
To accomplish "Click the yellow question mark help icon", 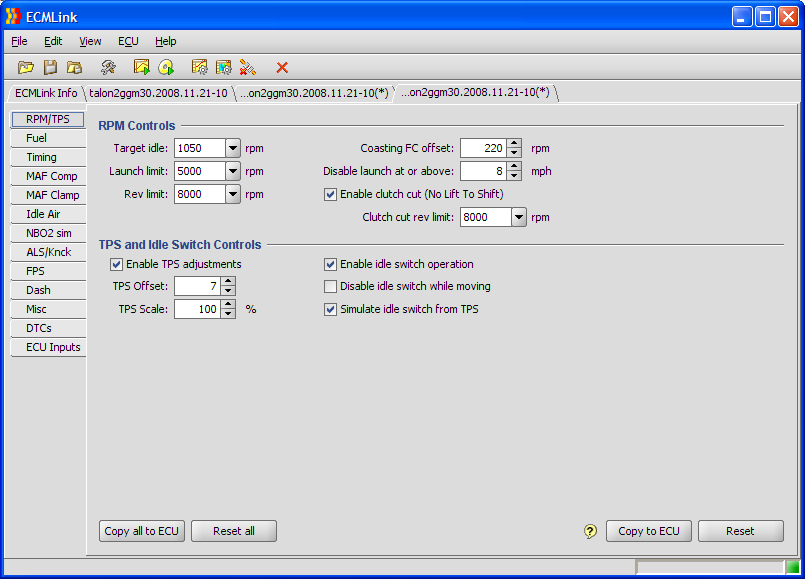I will (x=590, y=531).
